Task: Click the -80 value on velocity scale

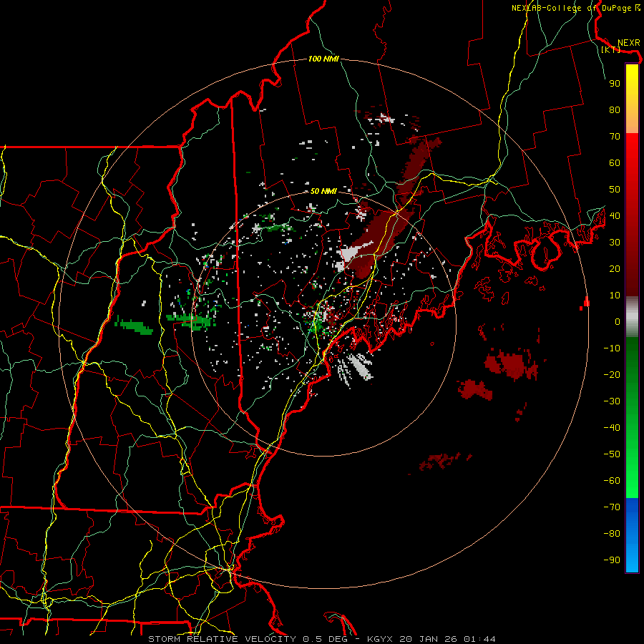Action: 612,534
